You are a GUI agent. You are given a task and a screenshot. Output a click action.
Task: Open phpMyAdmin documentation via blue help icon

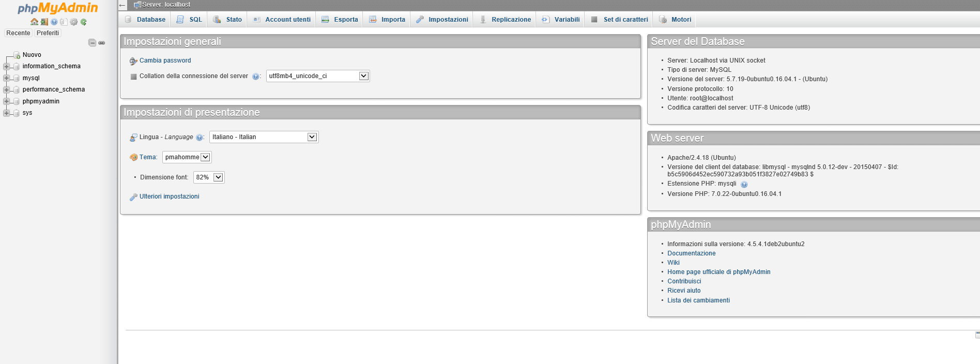[54, 22]
